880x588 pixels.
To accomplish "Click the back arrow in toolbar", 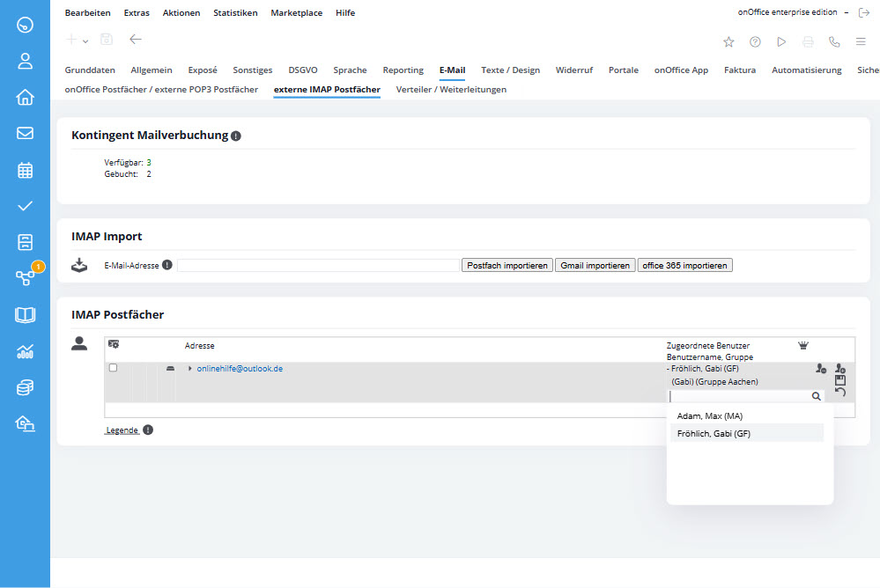I will (135, 40).
